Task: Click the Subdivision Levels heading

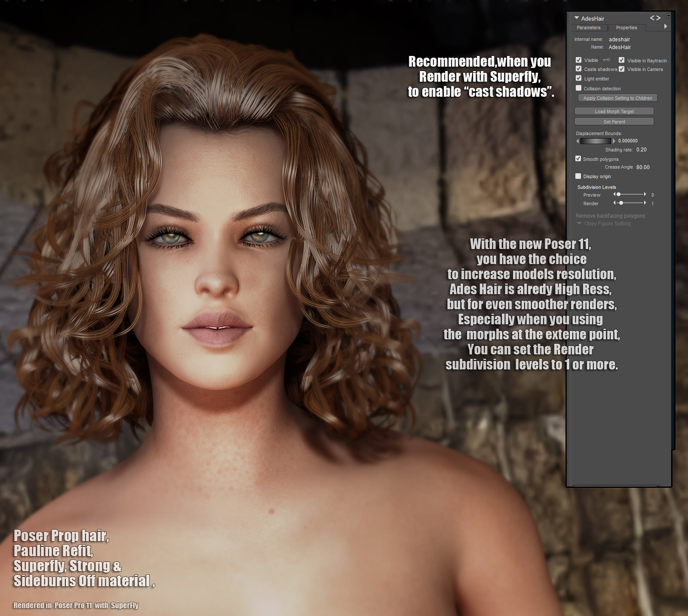Action: click(x=597, y=187)
